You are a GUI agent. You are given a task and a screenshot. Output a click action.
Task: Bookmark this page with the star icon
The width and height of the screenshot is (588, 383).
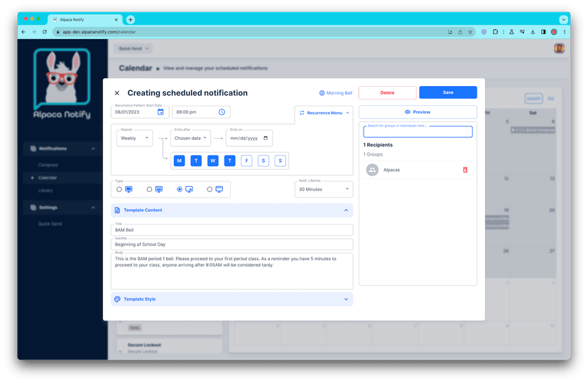point(470,32)
